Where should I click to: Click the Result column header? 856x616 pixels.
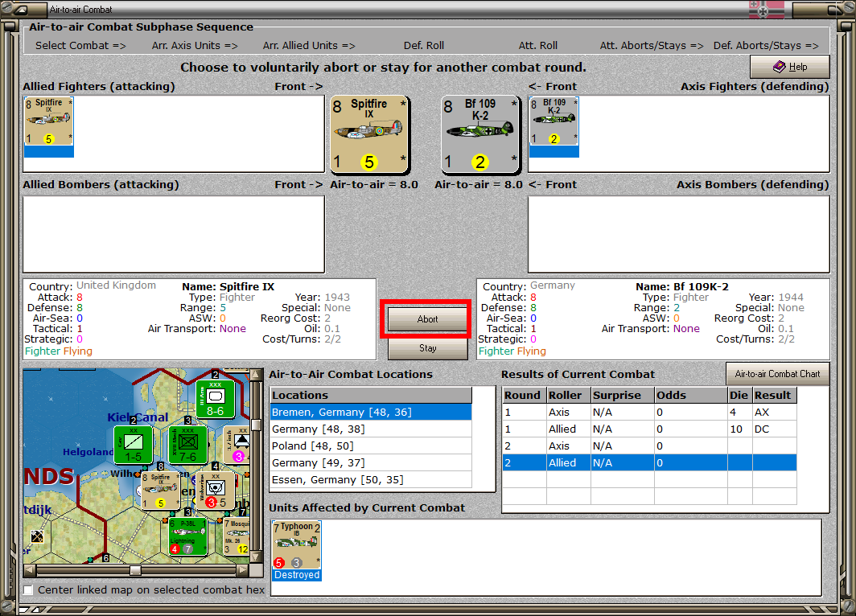[775, 395]
